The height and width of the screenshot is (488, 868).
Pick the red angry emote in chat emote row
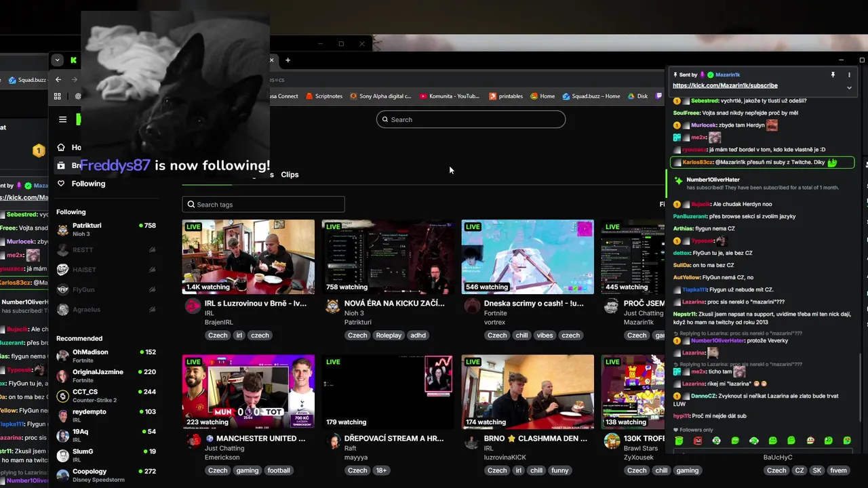pyautogui.click(x=698, y=441)
